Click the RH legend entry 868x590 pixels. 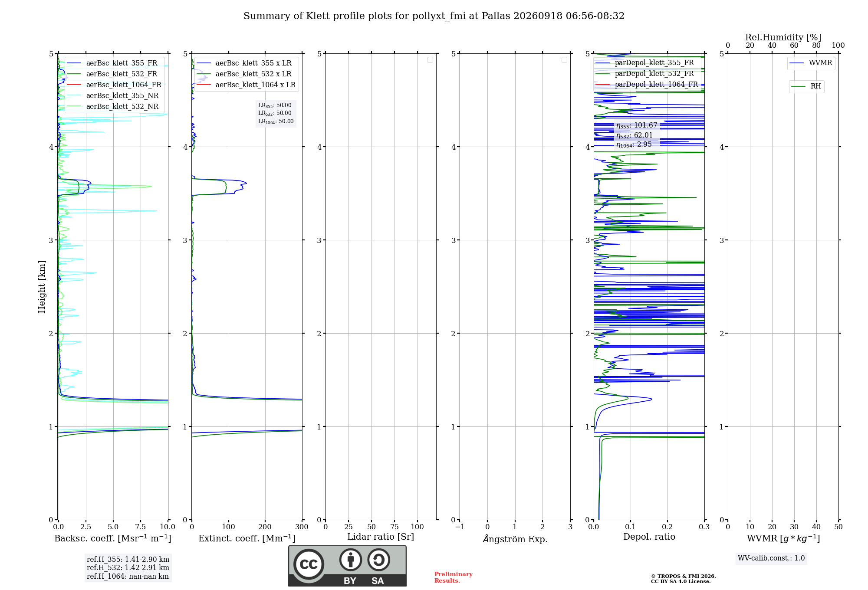click(x=806, y=86)
